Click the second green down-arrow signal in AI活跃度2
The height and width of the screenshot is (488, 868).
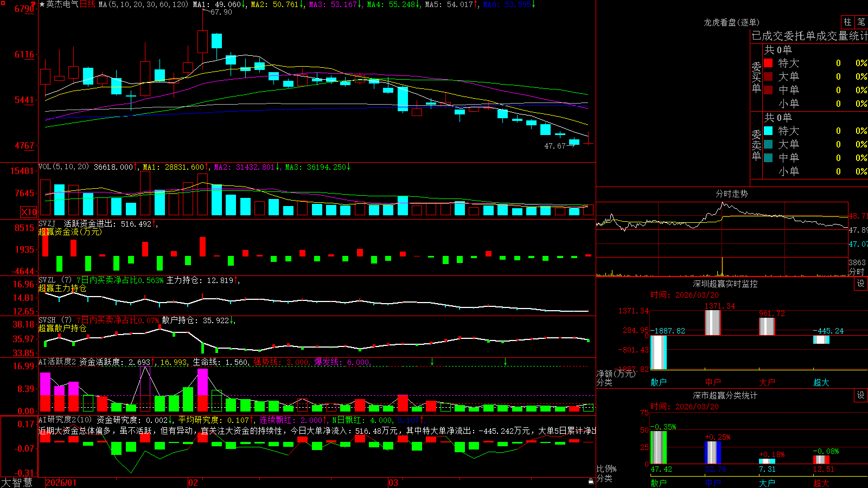505,361
